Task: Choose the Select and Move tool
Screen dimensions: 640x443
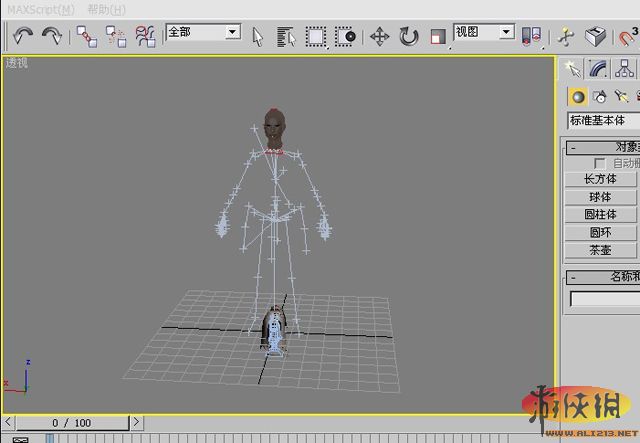Action: (379, 36)
